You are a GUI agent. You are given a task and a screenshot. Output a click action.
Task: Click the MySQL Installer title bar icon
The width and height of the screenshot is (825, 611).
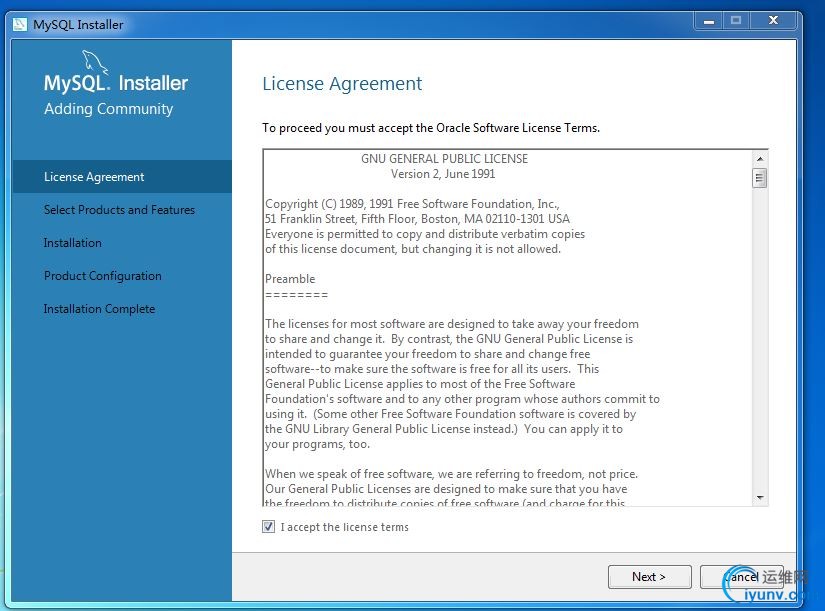(x=20, y=24)
